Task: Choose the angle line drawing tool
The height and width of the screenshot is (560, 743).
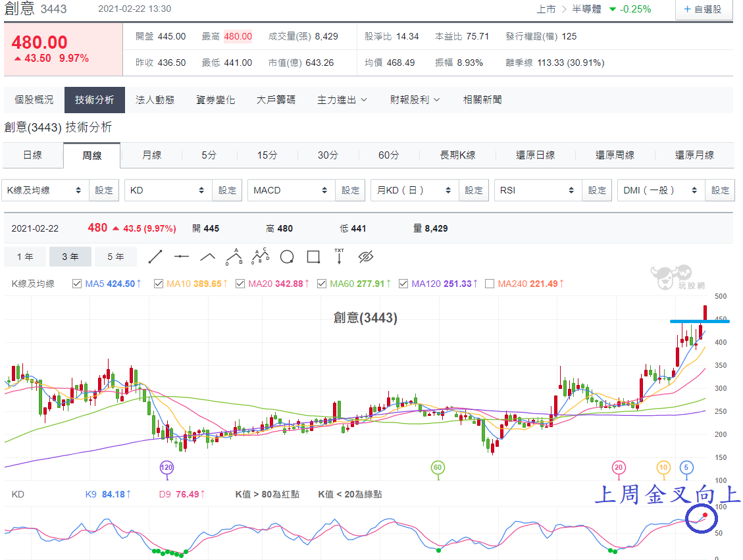Action: coord(207,257)
